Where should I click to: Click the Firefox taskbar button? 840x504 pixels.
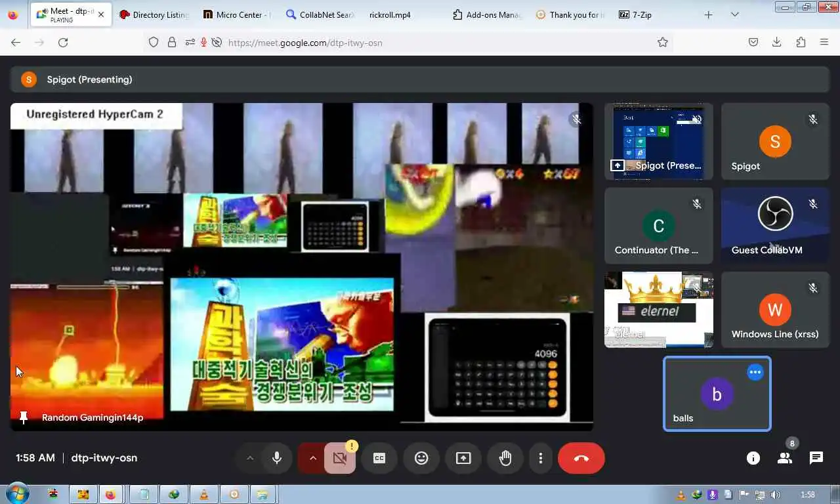tap(111, 494)
